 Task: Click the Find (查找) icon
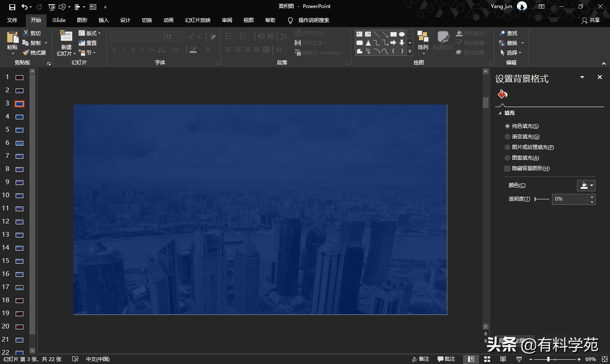508,33
